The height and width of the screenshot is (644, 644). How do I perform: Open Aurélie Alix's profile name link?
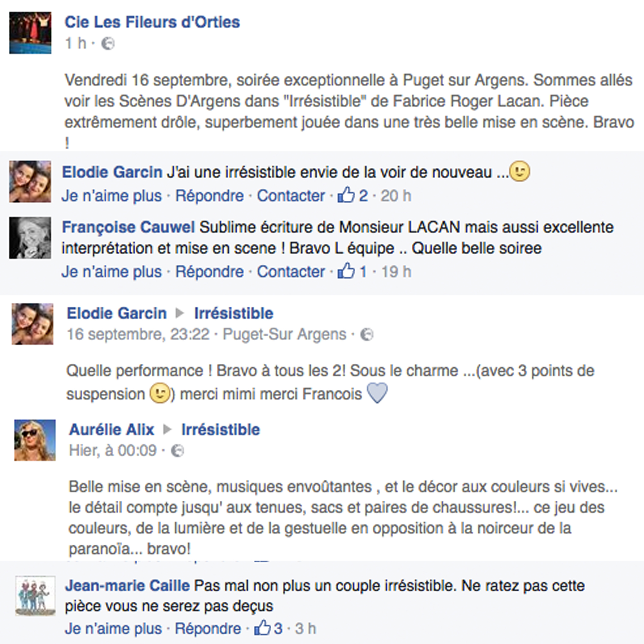(112, 430)
